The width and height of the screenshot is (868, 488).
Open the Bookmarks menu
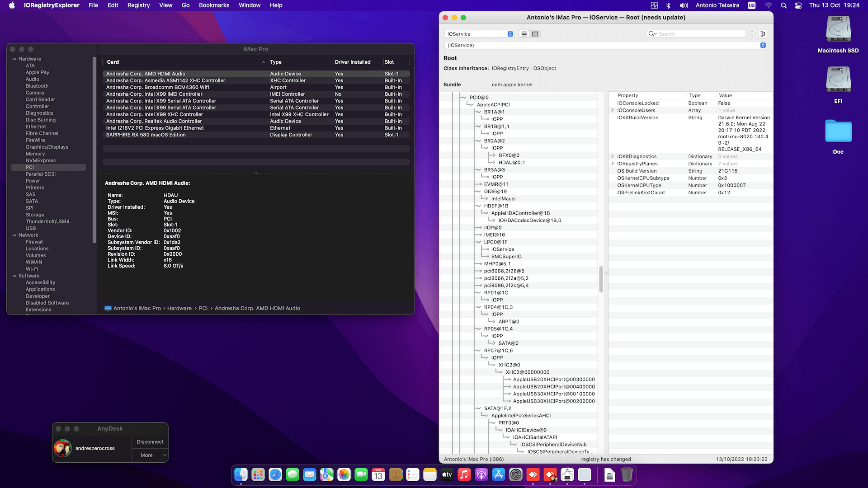tap(214, 5)
